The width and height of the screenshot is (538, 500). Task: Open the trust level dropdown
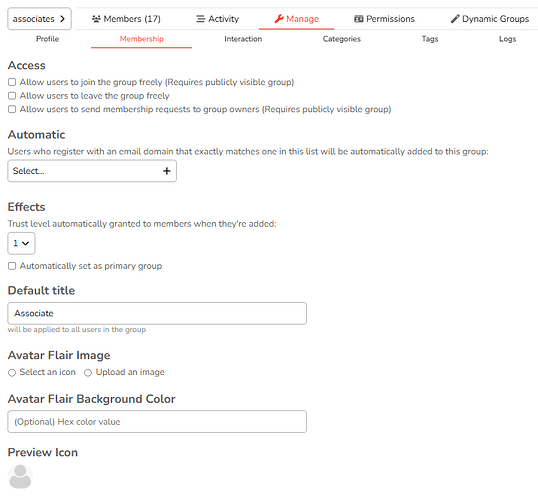[x=21, y=243]
